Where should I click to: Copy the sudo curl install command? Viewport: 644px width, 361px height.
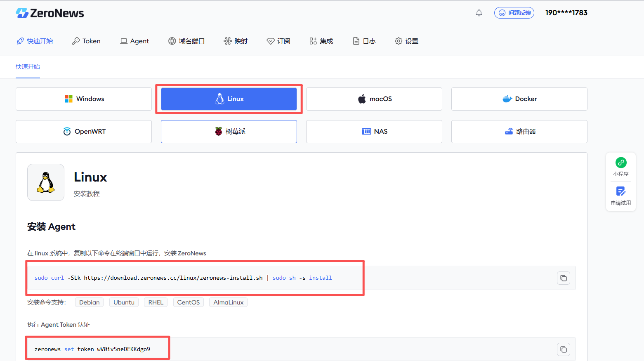pyautogui.click(x=563, y=278)
